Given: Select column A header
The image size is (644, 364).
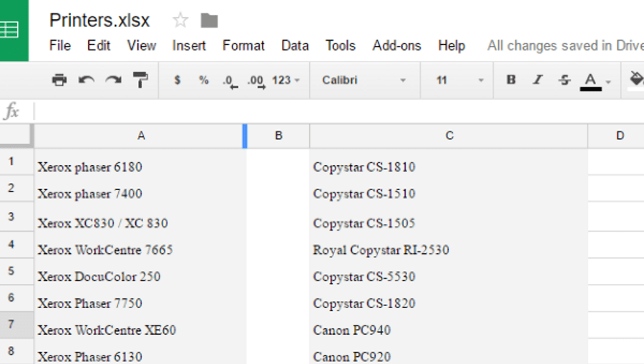Looking at the screenshot, I should pos(141,136).
